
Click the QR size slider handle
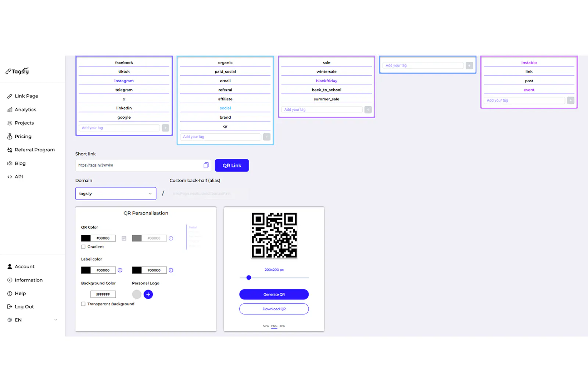point(249,277)
